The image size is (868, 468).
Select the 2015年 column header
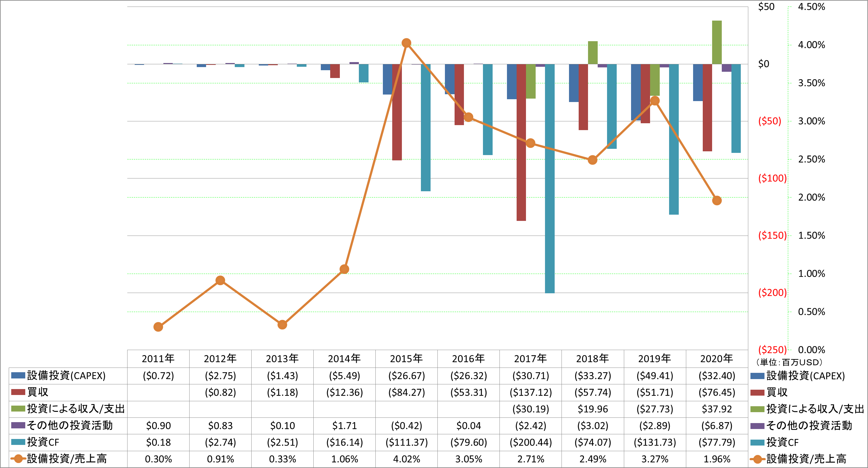(406, 358)
